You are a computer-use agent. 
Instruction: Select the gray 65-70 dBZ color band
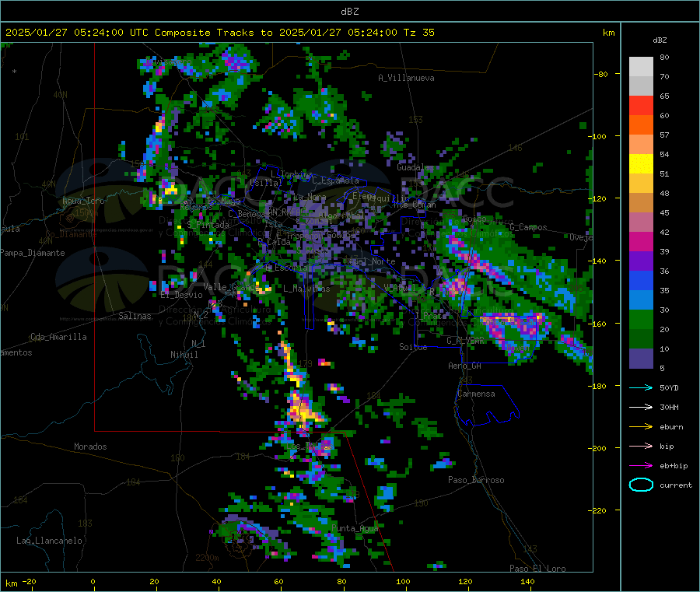pyautogui.click(x=641, y=86)
